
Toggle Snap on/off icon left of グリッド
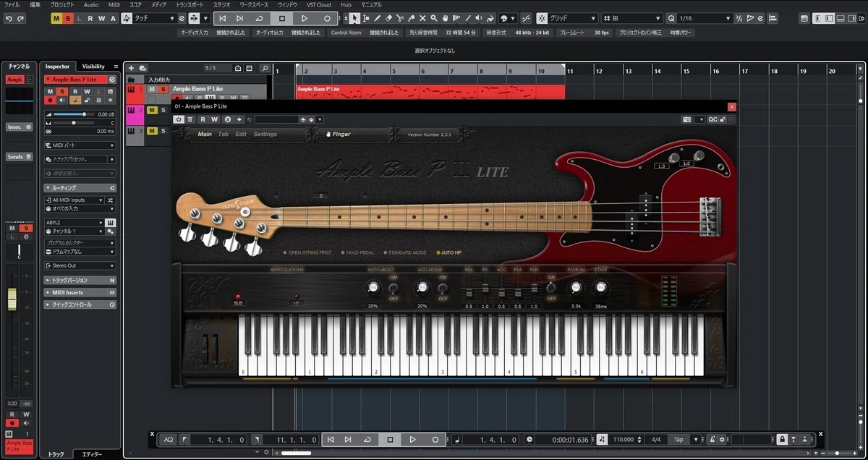540,18
